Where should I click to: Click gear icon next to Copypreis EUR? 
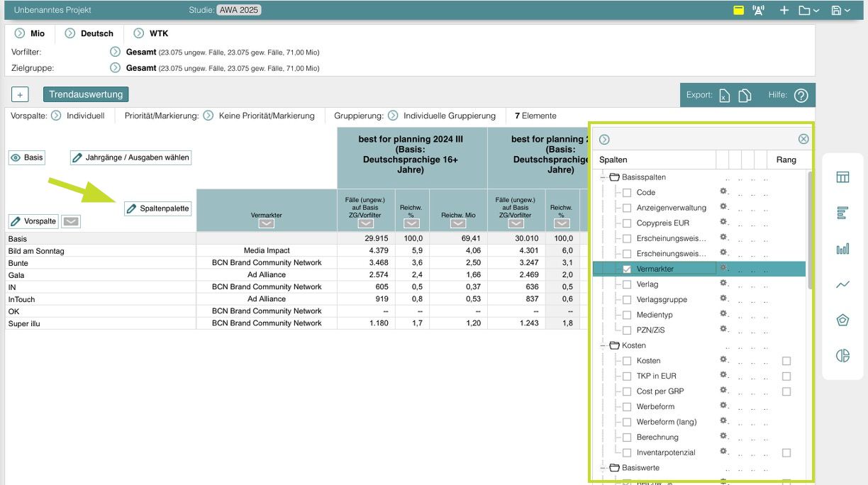point(723,222)
